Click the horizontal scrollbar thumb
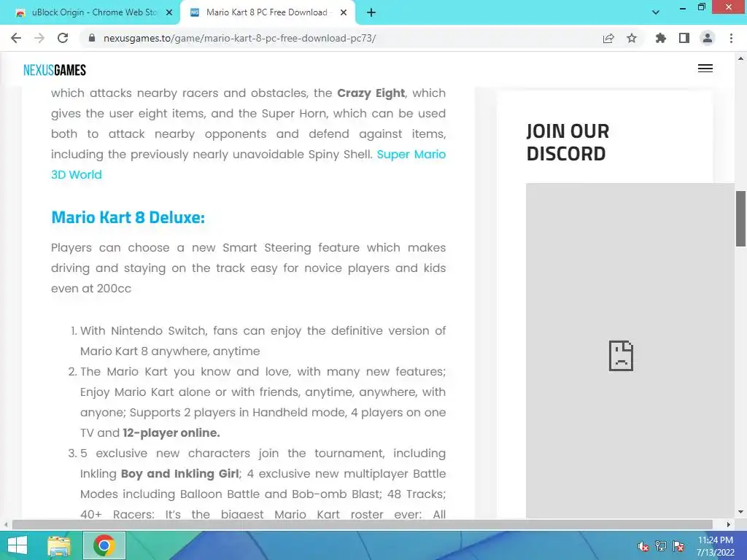The width and height of the screenshot is (747, 560). 362,524
